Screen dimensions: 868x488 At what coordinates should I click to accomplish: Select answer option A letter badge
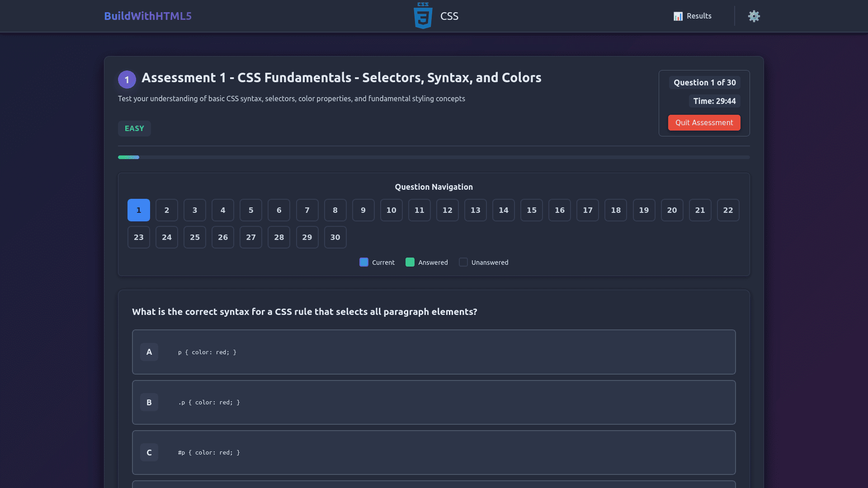[x=149, y=352]
